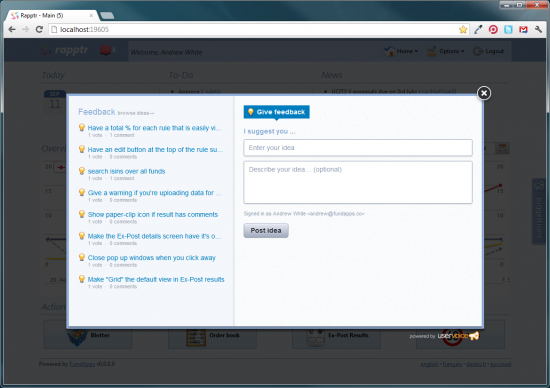550x388 pixels.
Task: Switch language to english
Action: pyautogui.click(x=429, y=364)
